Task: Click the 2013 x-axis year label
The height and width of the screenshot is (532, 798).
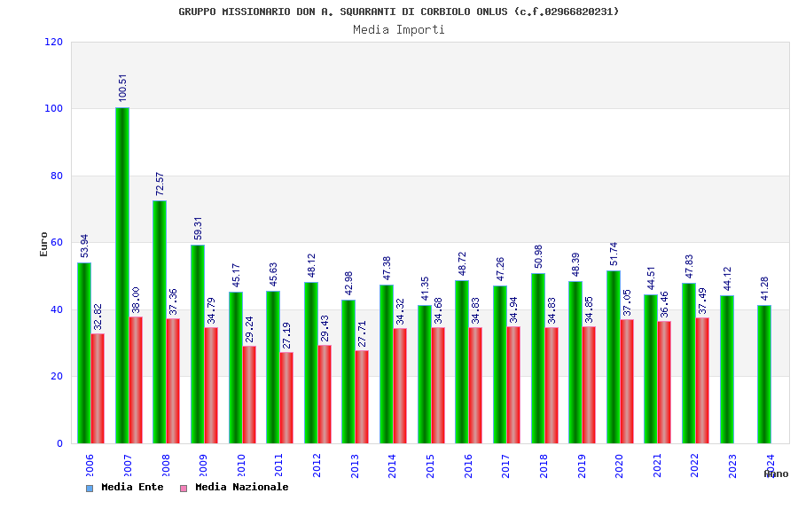Action: click(355, 465)
